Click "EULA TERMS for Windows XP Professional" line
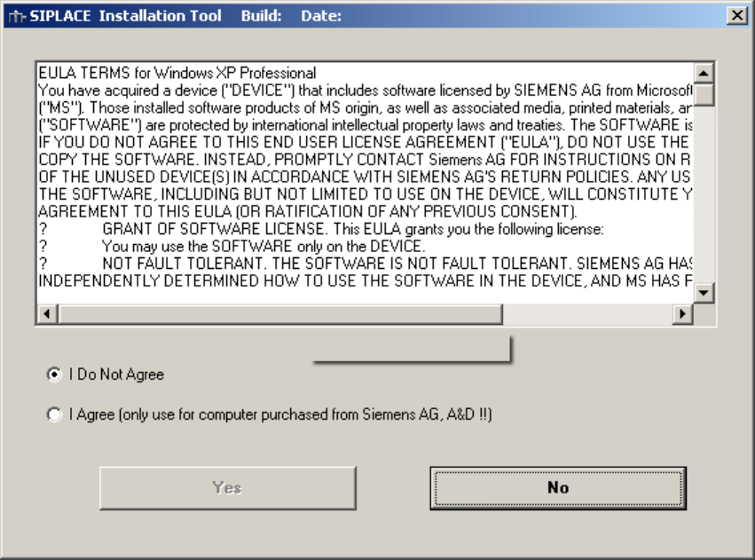Viewport: 755px width, 560px height. click(x=177, y=73)
